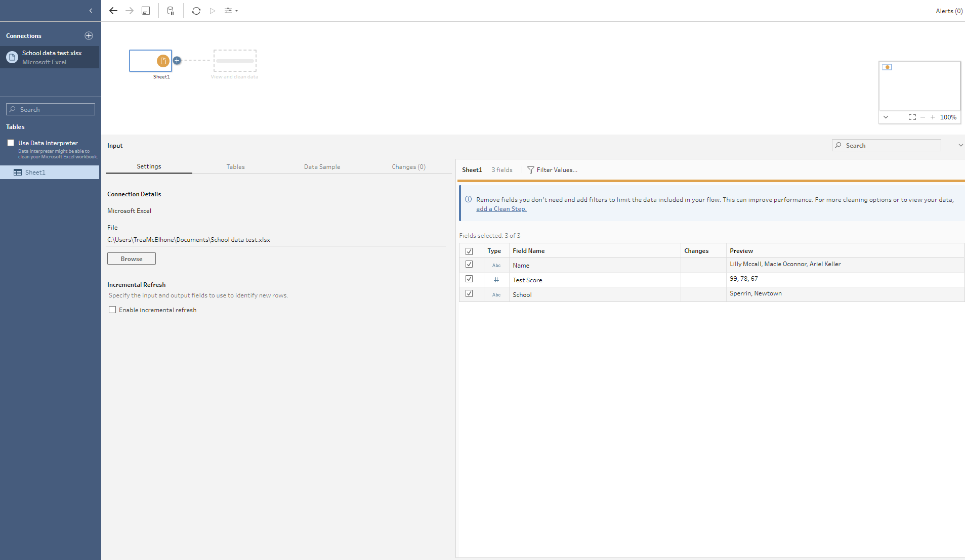Click the Changes column header
This screenshot has height=560, width=965.
tap(696, 250)
